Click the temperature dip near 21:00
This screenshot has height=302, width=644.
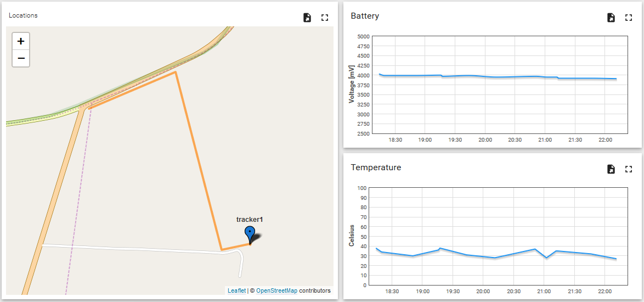coord(546,257)
